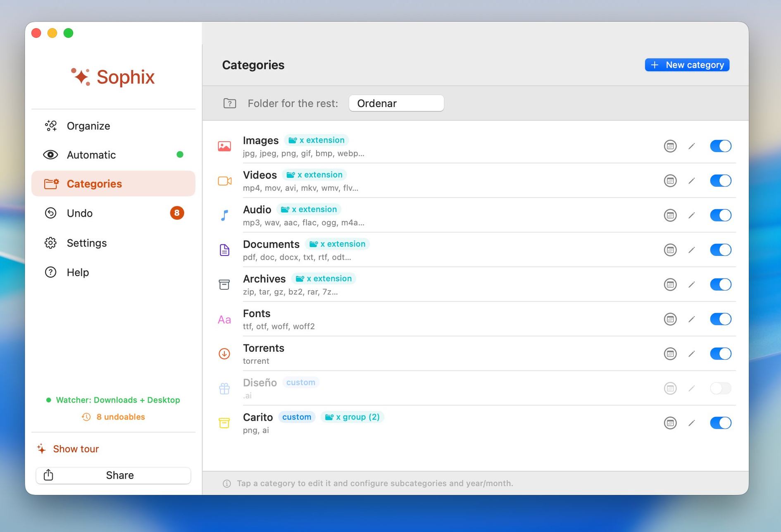Click the calendar icon for Documents
Viewport: 781px width, 532px height.
(x=670, y=250)
